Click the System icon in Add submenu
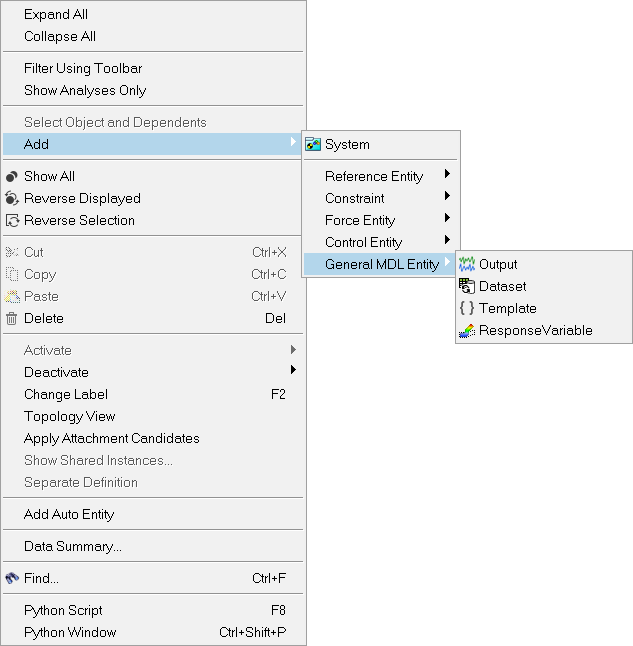Screen dimensions: 633x646 pyautogui.click(x=313, y=145)
